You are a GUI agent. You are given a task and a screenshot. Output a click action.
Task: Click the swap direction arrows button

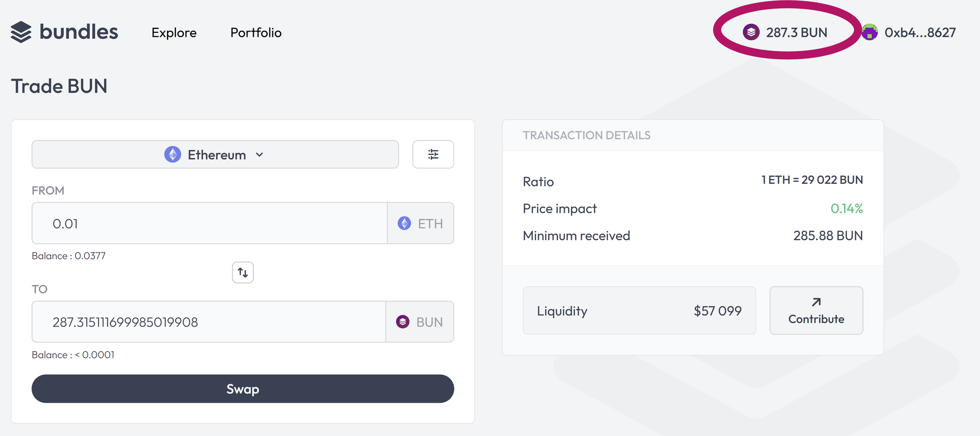243,273
